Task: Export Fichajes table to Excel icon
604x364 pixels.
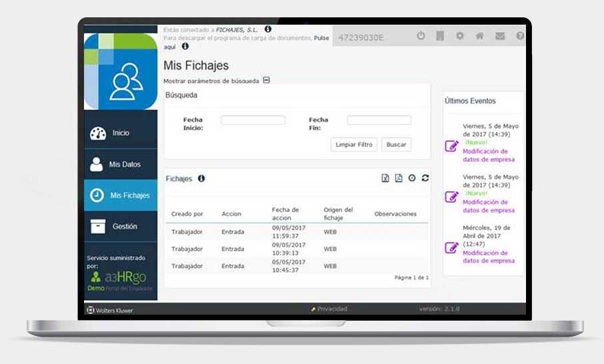Action: 385,178
